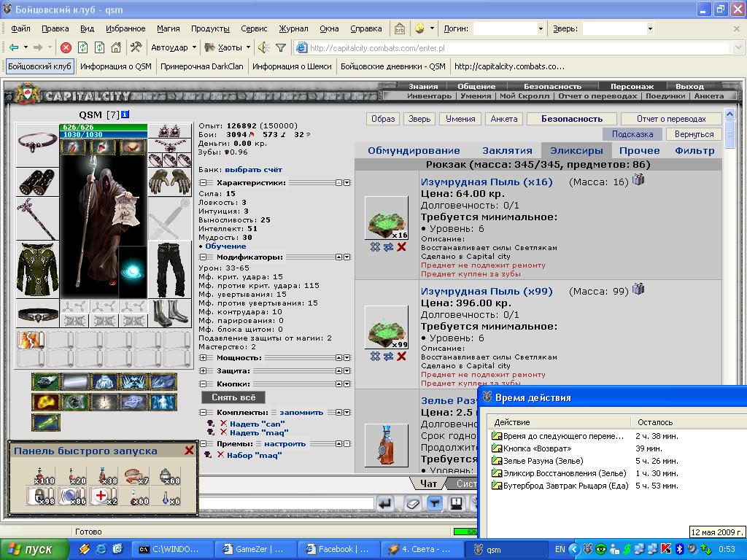Click the sound speaker icon in toolbar
The height and width of the screenshot is (560, 747).
(x=263, y=47)
